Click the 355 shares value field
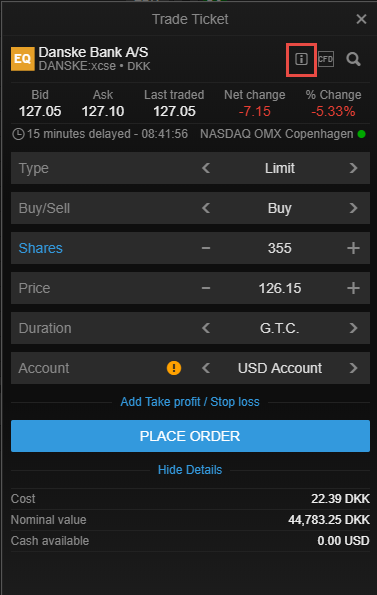Image resolution: width=377 pixels, height=595 pixels. pyautogui.click(x=280, y=248)
